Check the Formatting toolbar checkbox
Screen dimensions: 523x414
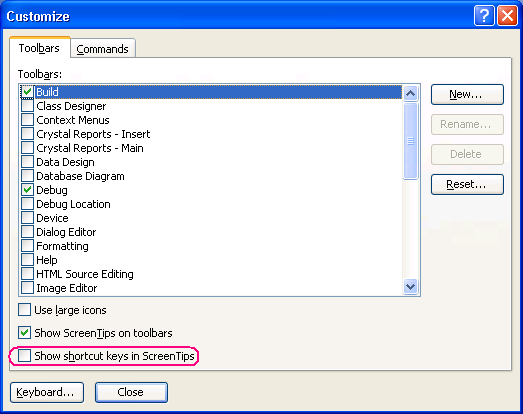(x=27, y=246)
